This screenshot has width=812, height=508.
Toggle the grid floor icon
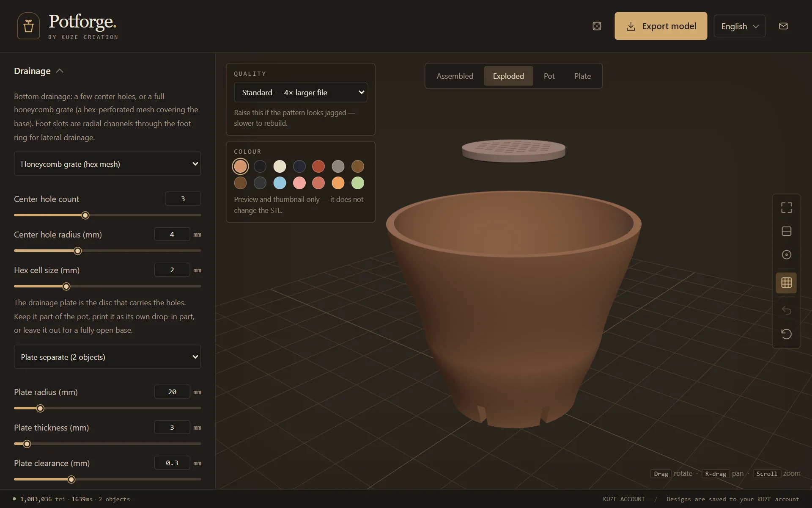[x=786, y=283]
